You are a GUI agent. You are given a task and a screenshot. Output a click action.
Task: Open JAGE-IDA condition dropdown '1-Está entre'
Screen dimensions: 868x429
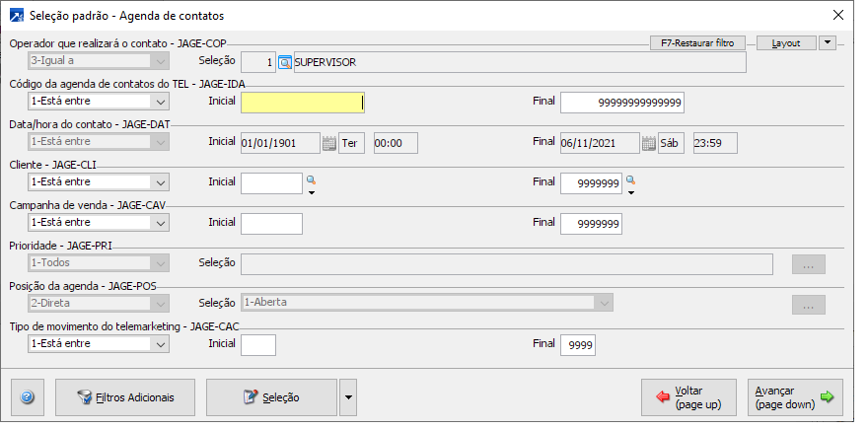point(99,102)
